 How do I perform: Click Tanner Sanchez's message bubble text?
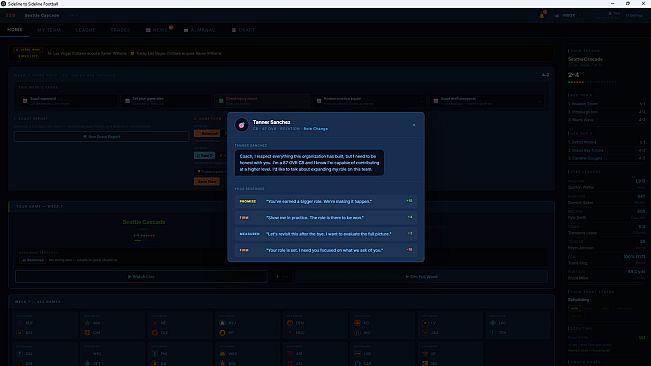coord(309,163)
